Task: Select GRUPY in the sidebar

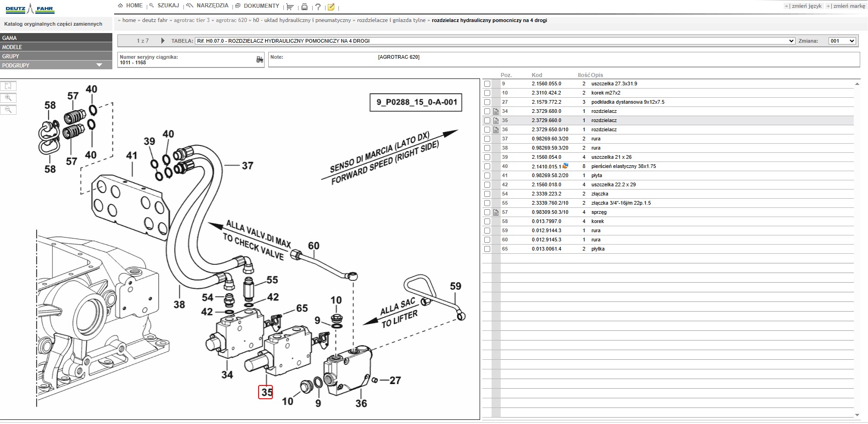Action: 56,56
